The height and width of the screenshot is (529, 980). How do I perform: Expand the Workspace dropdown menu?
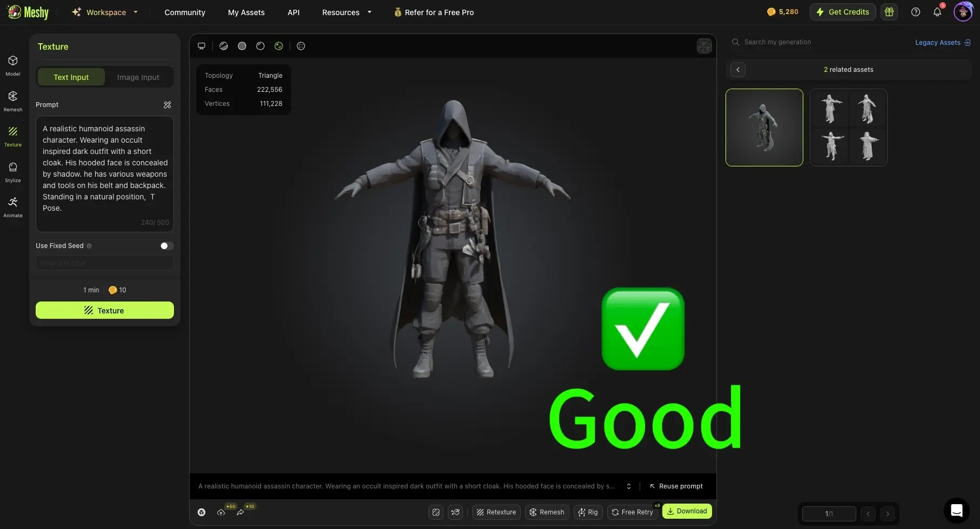pyautogui.click(x=105, y=12)
